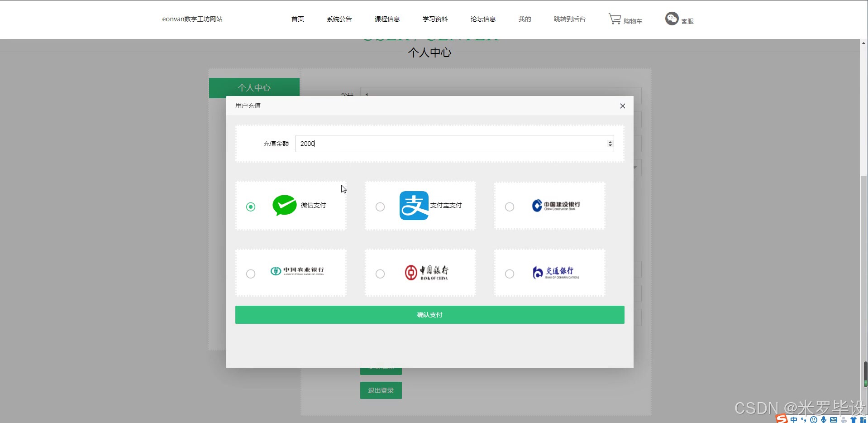Select the 个人中心 sidebar tab

254,87
